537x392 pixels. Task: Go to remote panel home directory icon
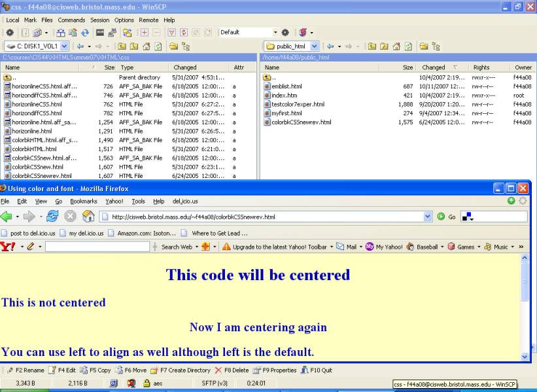coord(396,46)
